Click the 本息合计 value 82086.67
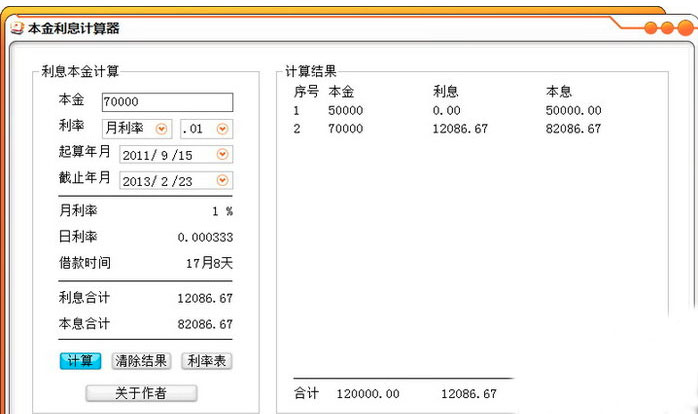 click(x=205, y=324)
